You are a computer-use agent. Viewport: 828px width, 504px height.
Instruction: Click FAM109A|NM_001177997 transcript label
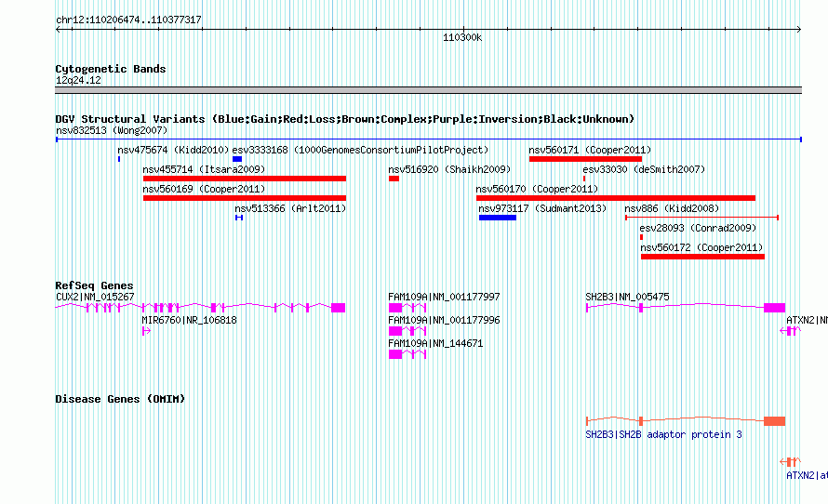[444, 297]
